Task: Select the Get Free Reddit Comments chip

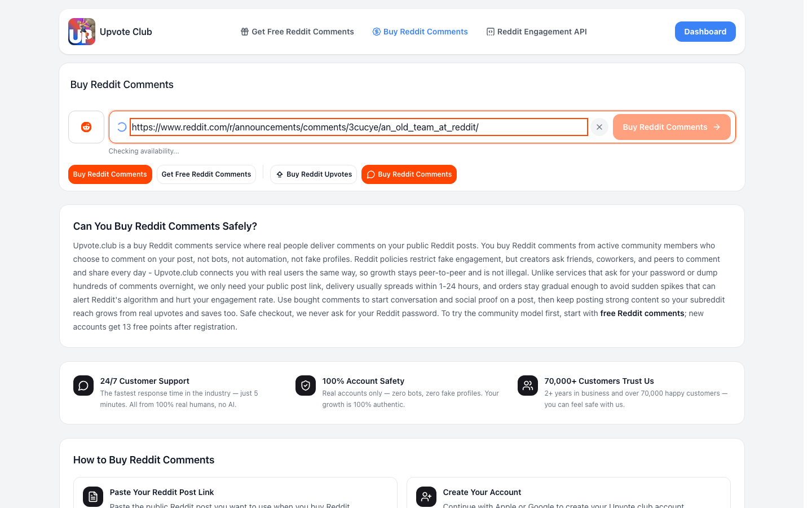Action: pyautogui.click(x=206, y=174)
